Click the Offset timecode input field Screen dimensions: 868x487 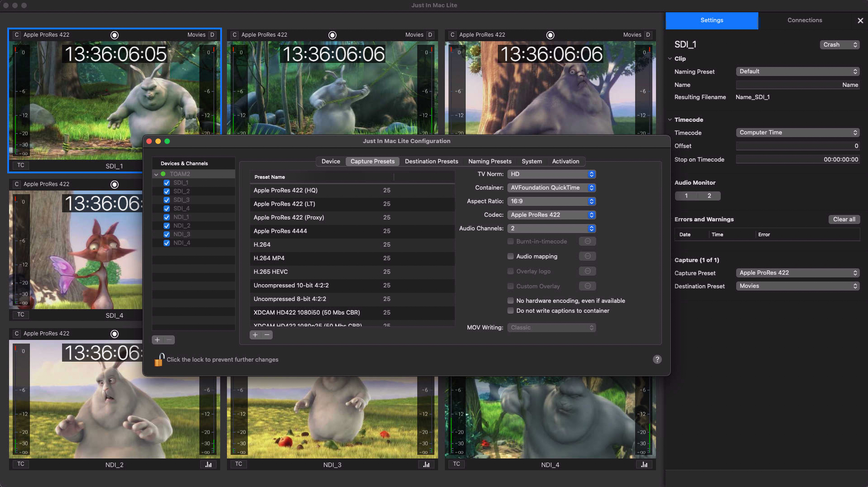[x=797, y=146]
